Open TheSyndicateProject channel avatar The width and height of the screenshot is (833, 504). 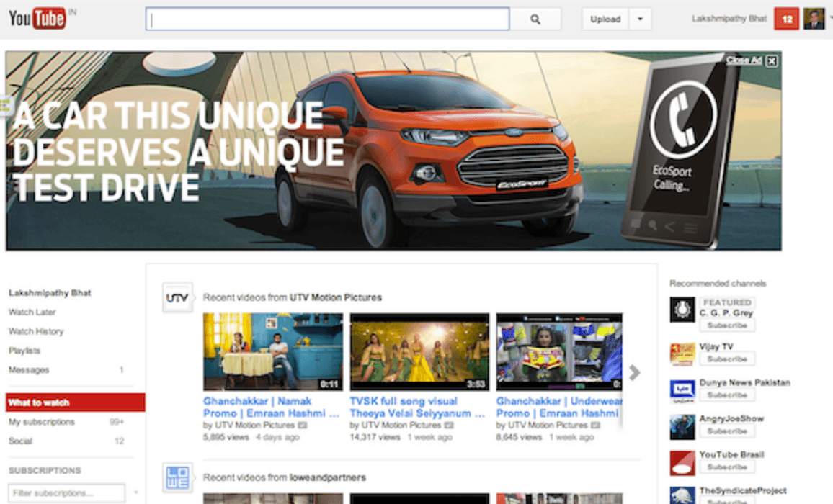[682, 495]
